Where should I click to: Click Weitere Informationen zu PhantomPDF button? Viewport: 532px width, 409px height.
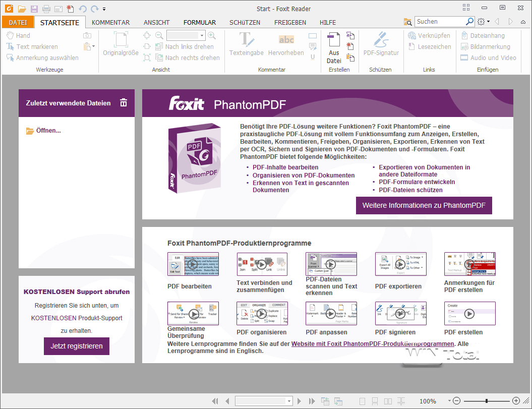pos(424,206)
